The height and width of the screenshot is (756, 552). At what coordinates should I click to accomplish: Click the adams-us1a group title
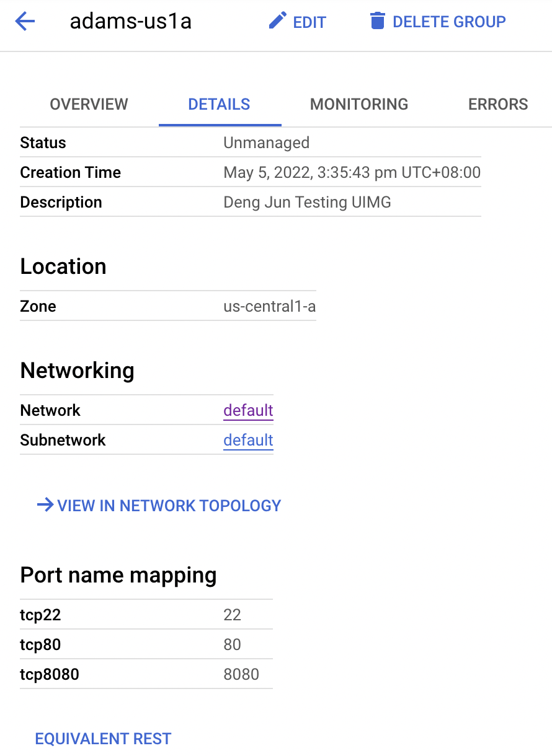130,22
